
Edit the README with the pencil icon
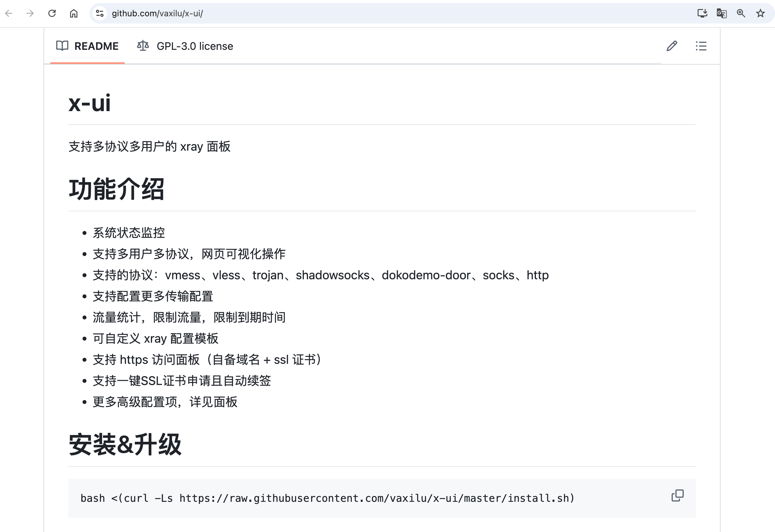click(672, 46)
